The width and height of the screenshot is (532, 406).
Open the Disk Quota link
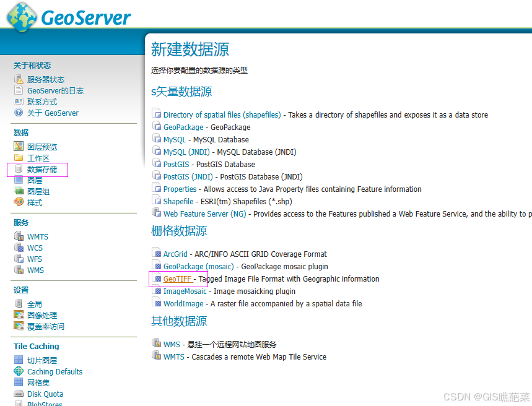click(45, 394)
